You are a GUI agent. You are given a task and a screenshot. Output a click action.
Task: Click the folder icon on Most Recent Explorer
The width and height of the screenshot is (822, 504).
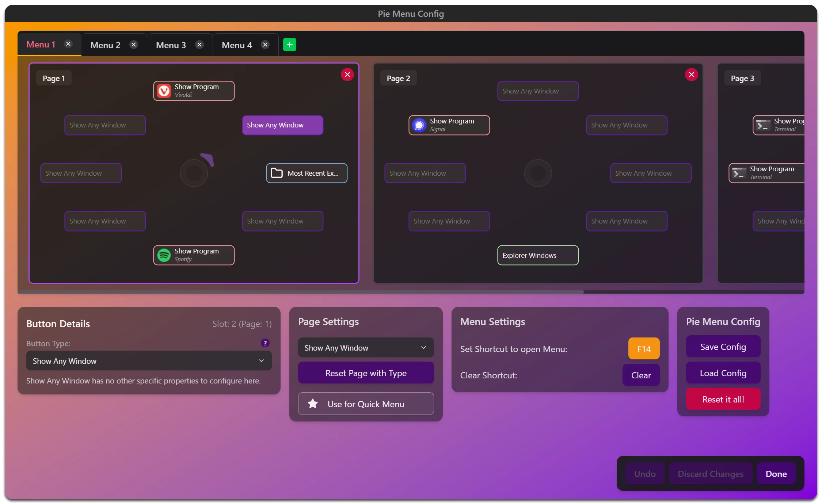[277, 173]
